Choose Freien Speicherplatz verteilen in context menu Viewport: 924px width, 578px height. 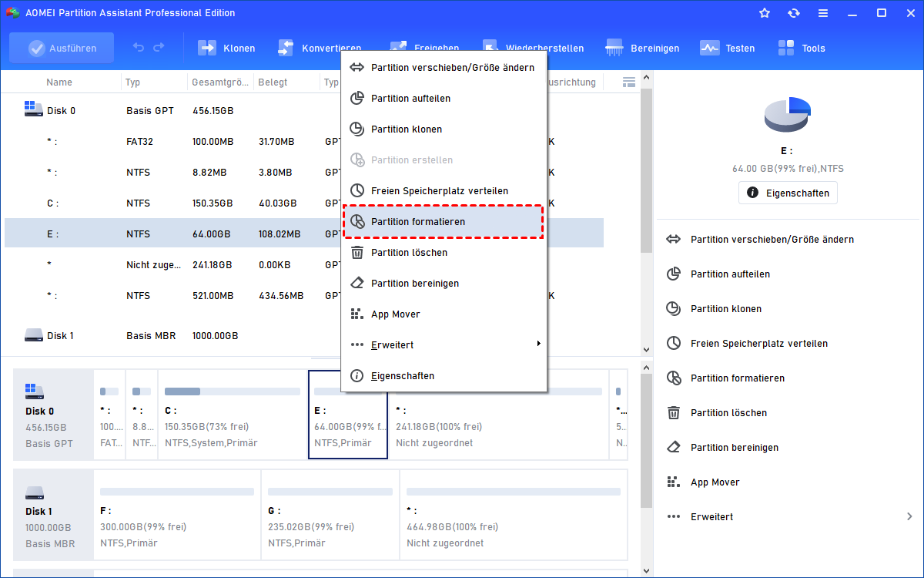click(x=444, y=191)
